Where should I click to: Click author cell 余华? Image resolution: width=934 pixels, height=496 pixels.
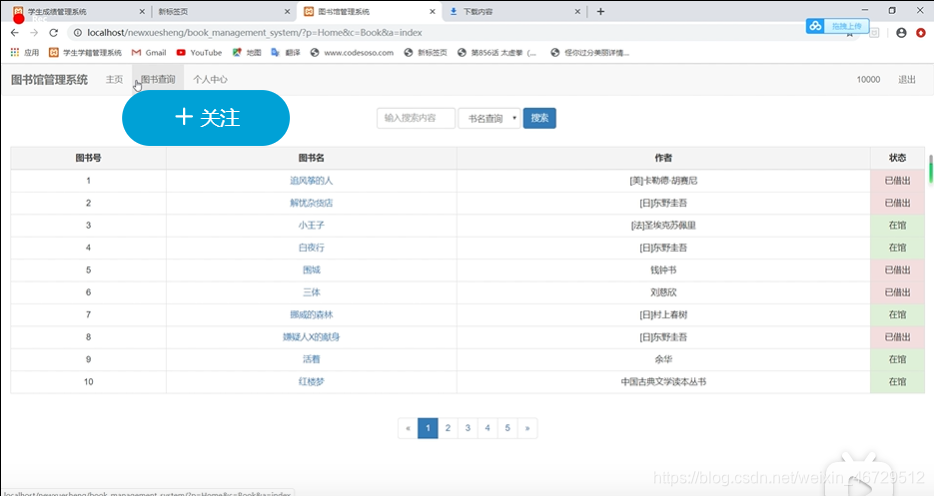coord(663,359)
